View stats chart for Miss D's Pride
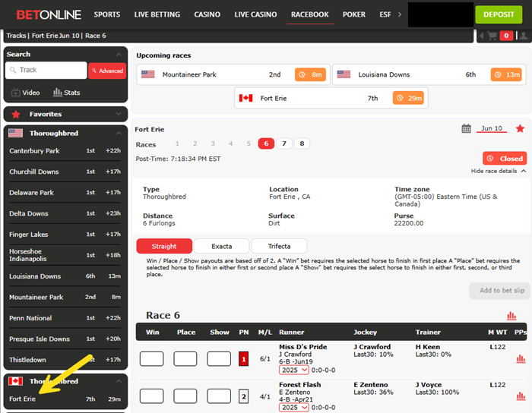 click(521, 358)
